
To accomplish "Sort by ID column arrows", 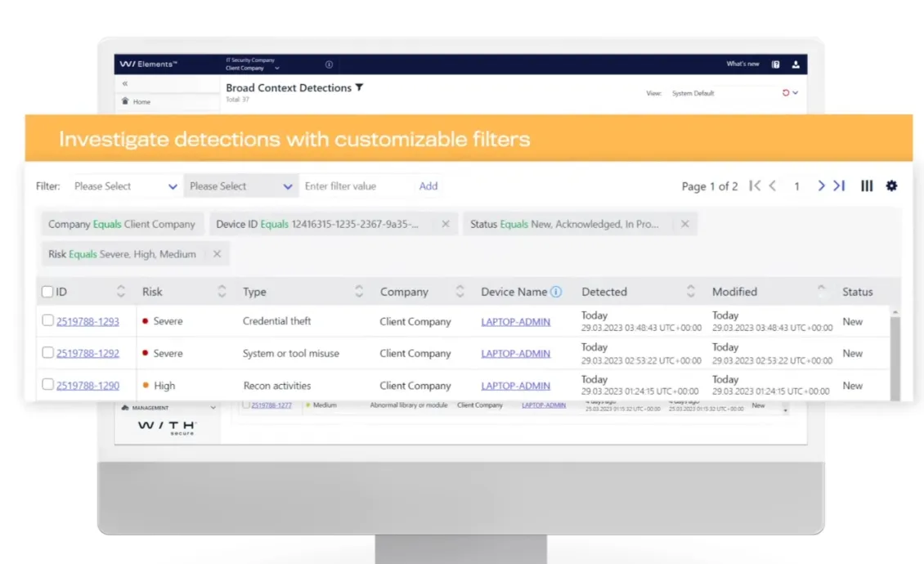I will click(121, 291).
